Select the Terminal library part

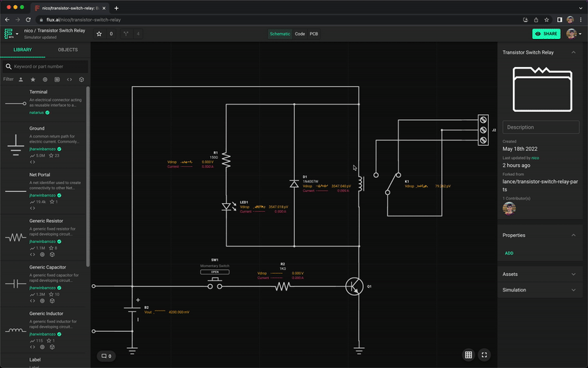(x=43, y=103)
